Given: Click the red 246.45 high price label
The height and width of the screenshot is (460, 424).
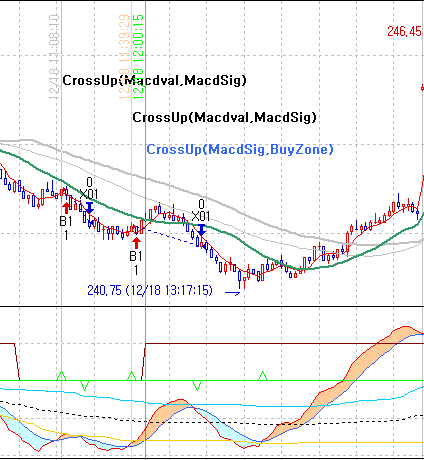Looking at the screenshot, I should click(x=404, y=31).
